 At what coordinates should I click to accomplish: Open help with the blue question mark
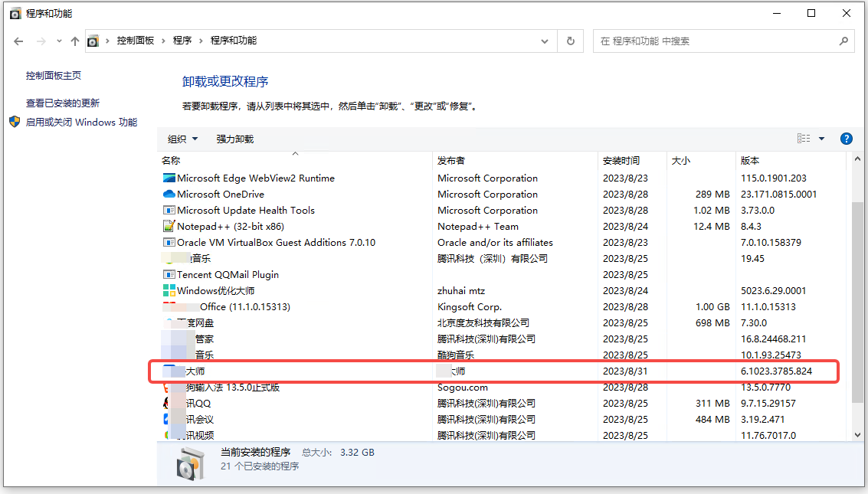point(847,139)
